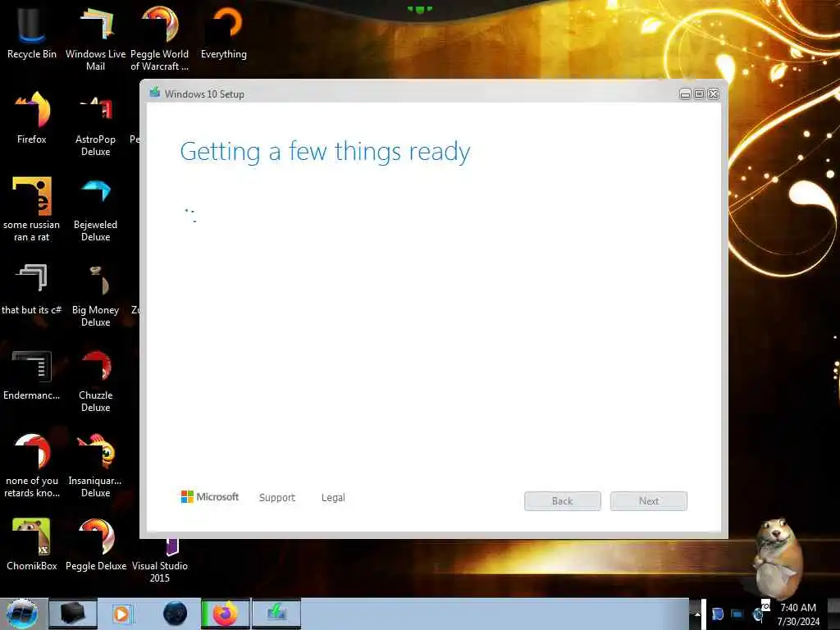Open the Windows Start orb

[22, 614]
